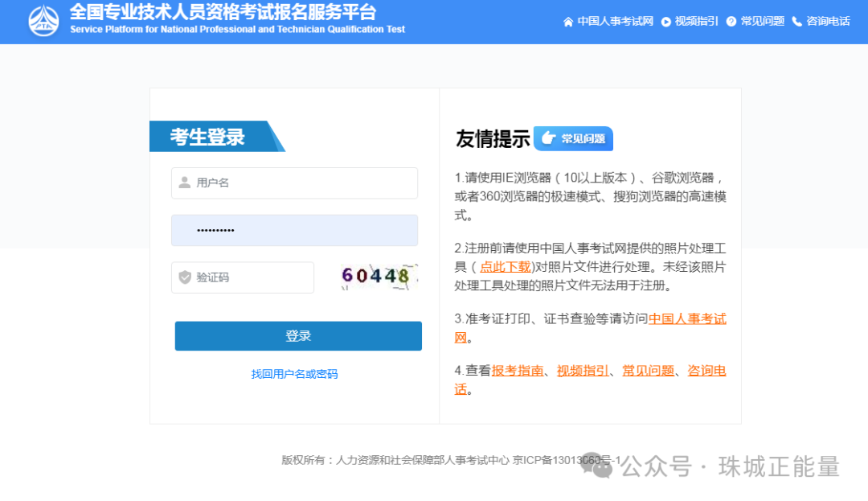Focus the 用户名 input field
The image size is (868, 501).
click(294, 183)
